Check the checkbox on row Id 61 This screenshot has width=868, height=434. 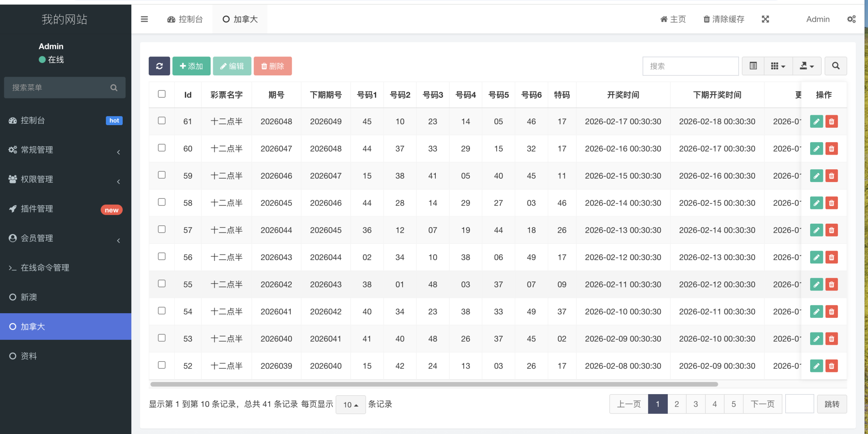pos(162,121)
